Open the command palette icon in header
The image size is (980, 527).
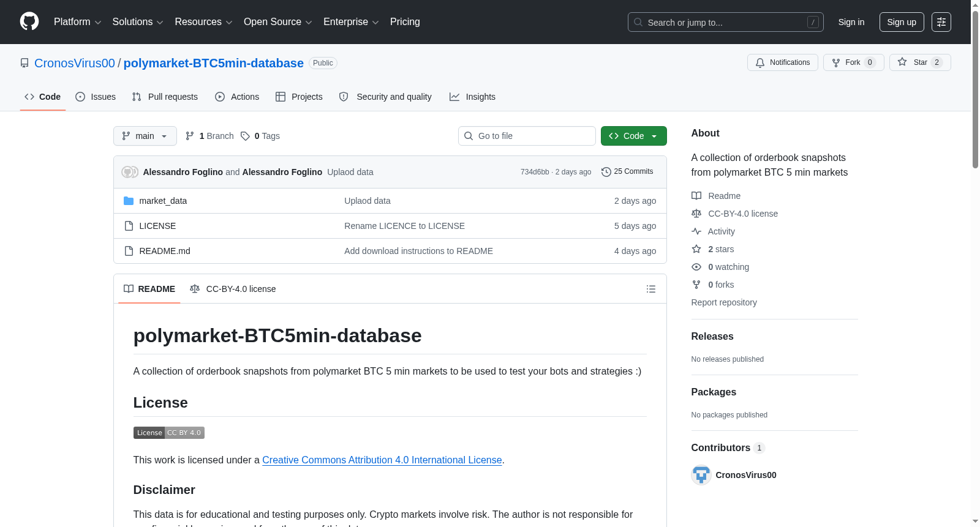pos(941,22)
